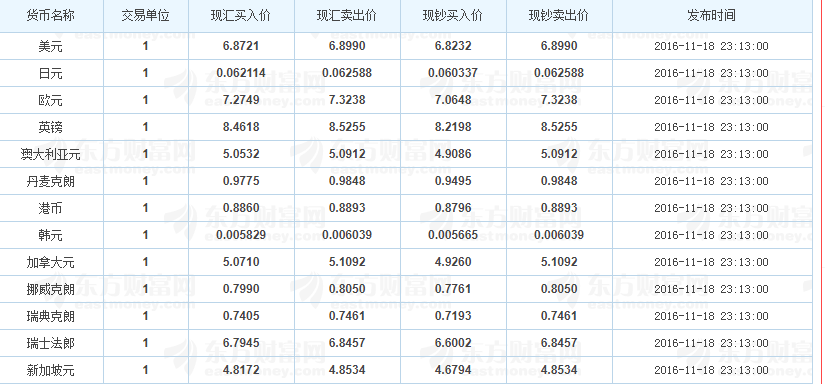The height and width of the screenshot is (384, 825).
Task: Click the 4.9260 value for 加拿大元
Action: click(453, 262)
